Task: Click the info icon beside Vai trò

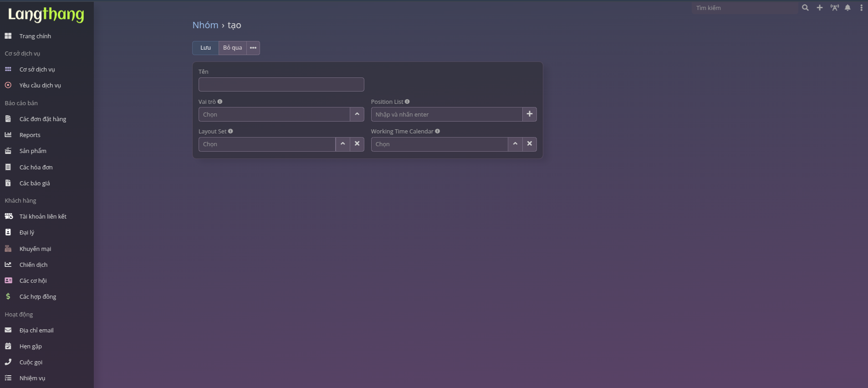Action: (x=220, y=102)
